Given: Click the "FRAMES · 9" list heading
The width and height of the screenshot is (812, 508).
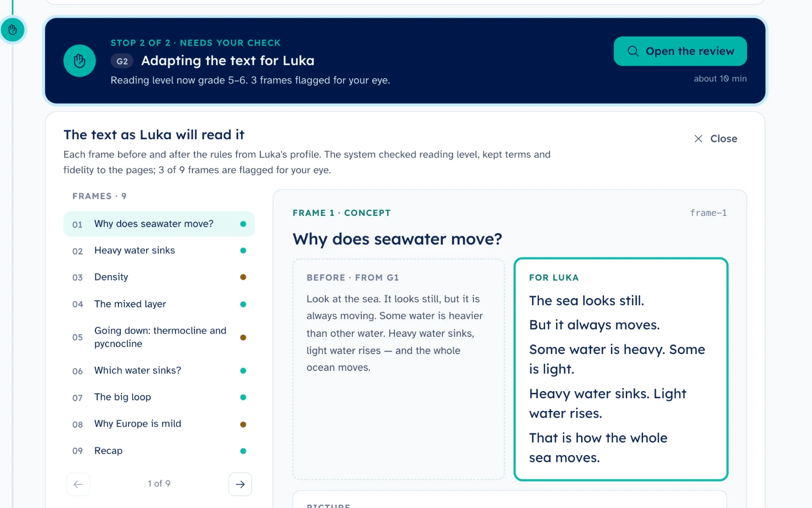Looking at the screenshot, I should click(x=99, y=196).
